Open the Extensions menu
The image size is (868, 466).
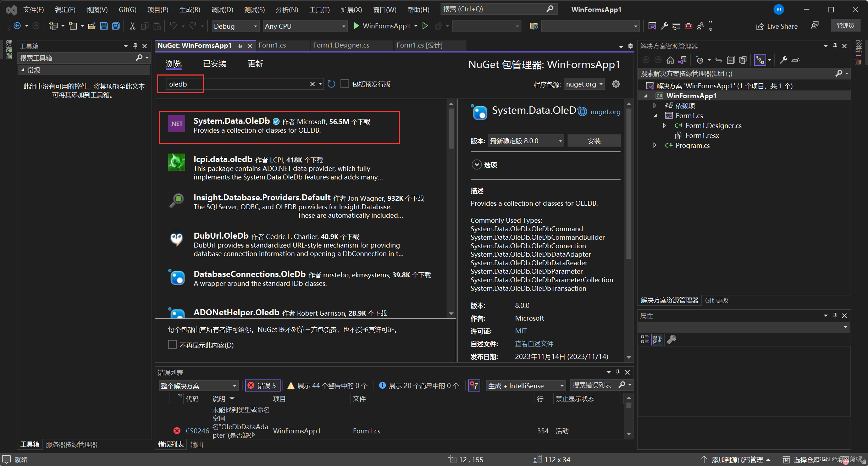[351, 10]
